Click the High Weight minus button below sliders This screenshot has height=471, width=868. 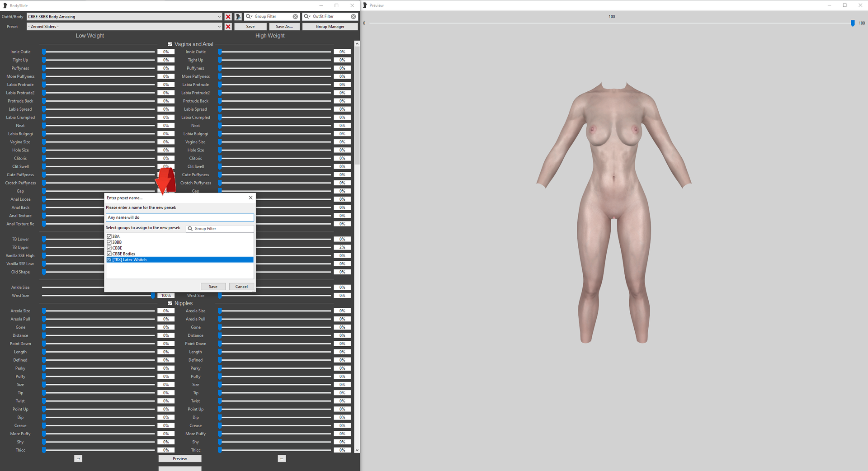[282, 459]
